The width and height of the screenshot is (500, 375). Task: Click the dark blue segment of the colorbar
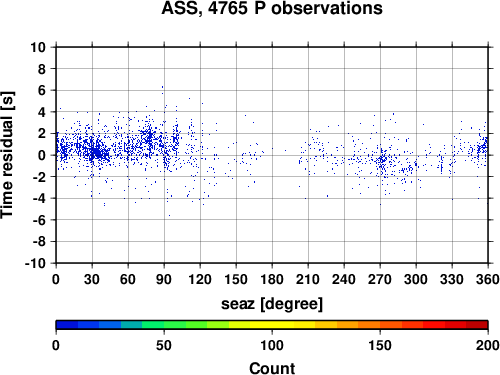67,325
